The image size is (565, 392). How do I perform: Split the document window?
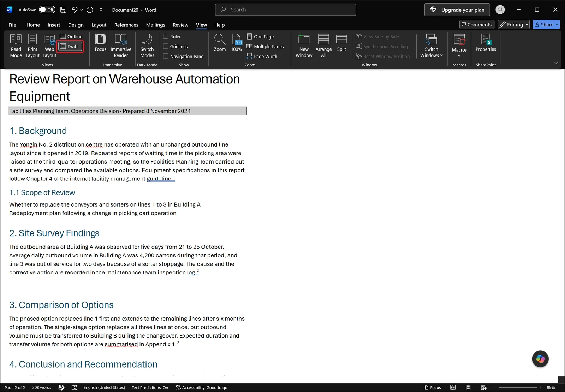point(341,43)
